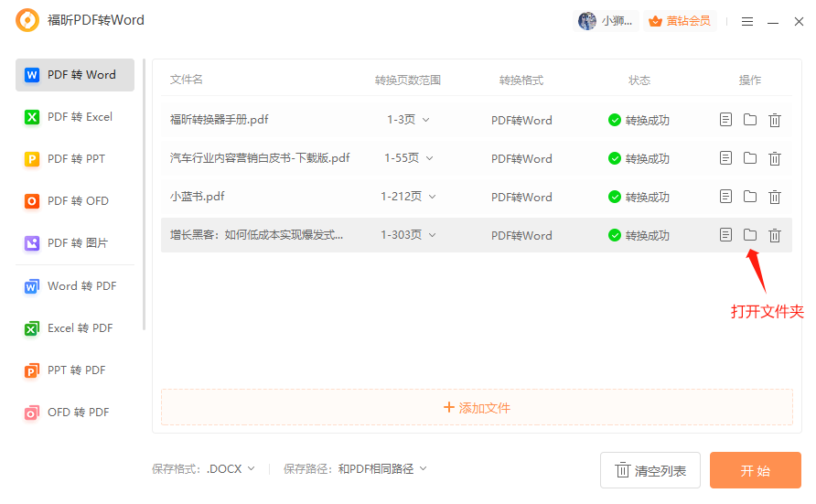Open the 保存格式 .DOCX dropdown
The width and height of the screenshot is (816, 504).
click(x=231, y=469)
